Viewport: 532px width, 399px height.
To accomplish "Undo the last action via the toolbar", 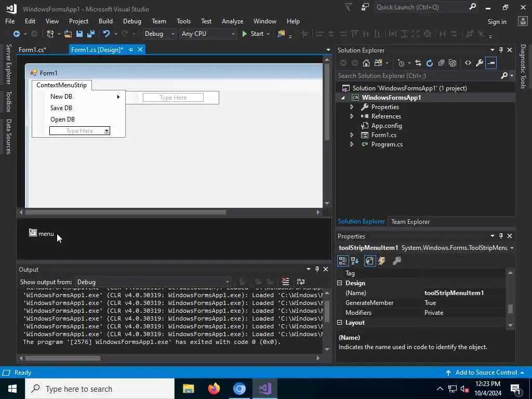I will pos(107,34).
